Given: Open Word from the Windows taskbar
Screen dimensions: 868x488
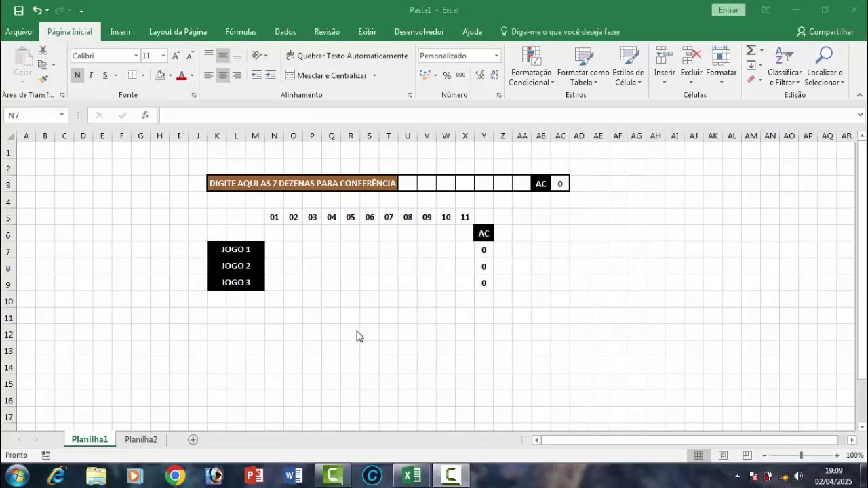Looking at the screenshot, I should 294,476.
